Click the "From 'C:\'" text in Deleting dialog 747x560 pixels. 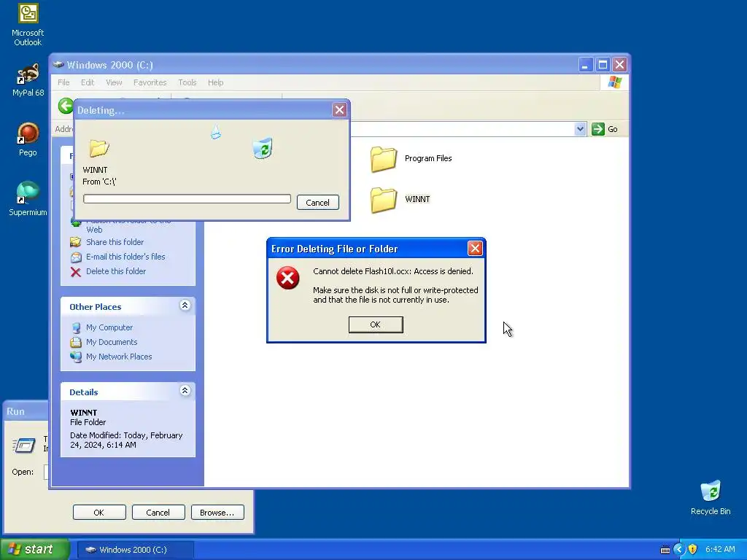(x=99, y=182)
